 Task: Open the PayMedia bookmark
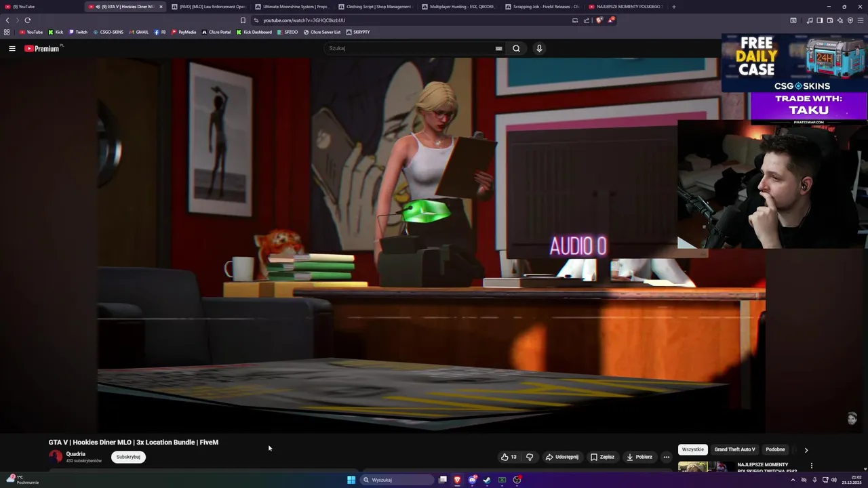click(184, 32)
